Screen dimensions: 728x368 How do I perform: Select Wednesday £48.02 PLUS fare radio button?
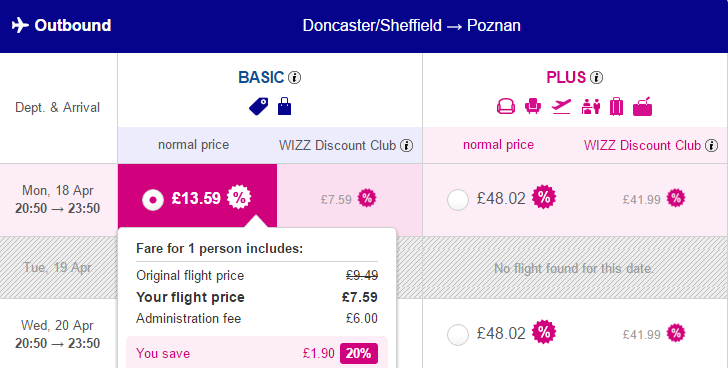pos(458,335)
